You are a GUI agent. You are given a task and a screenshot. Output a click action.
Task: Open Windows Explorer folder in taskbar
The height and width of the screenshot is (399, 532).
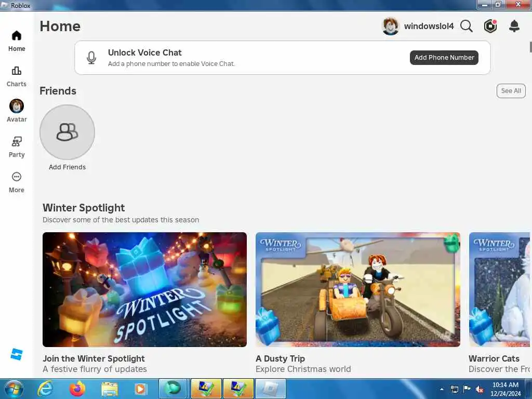click(x=109, y=389)
